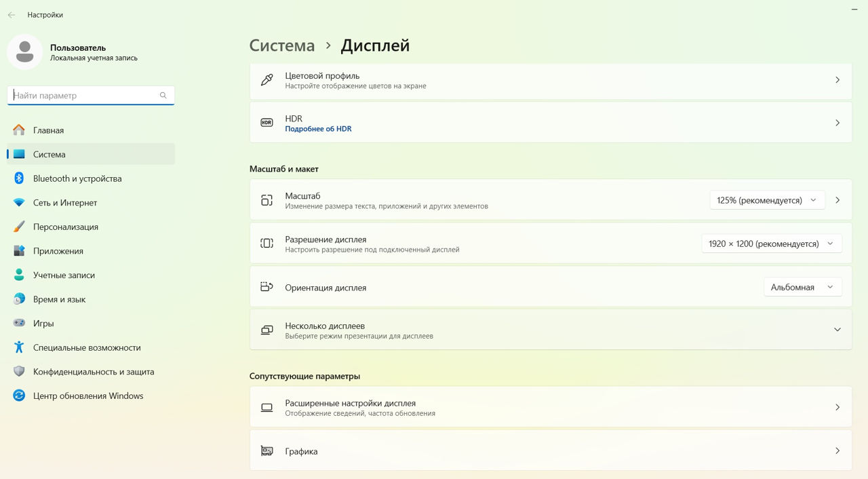Viewport: 868px width, 479px height.
Task: Click the back arrow icon in title bar
Action: tap(12, 15)
